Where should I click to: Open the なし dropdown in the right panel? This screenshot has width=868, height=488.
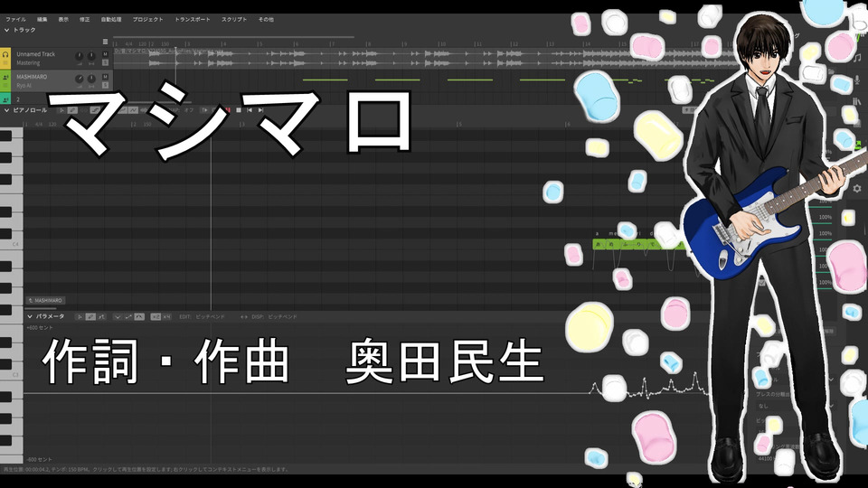(x=795, y=406)
